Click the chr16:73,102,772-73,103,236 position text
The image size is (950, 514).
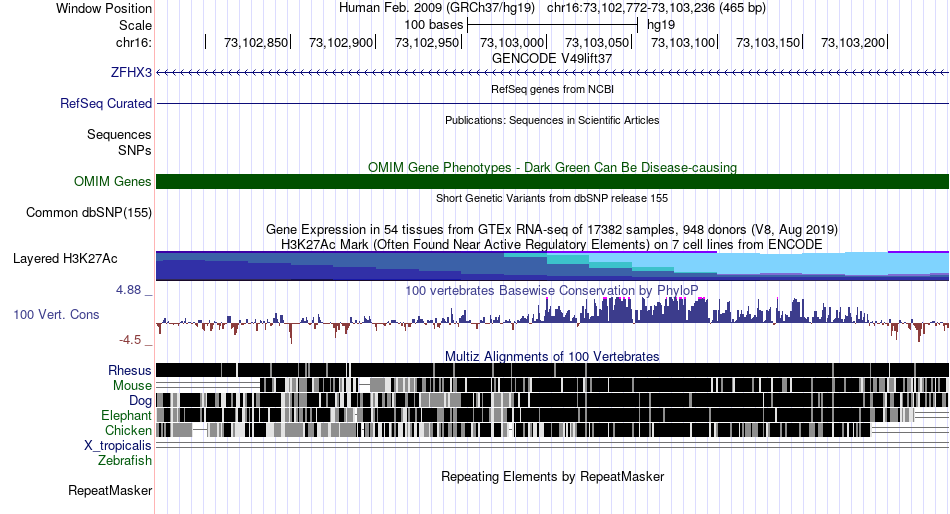click(656, 8)
